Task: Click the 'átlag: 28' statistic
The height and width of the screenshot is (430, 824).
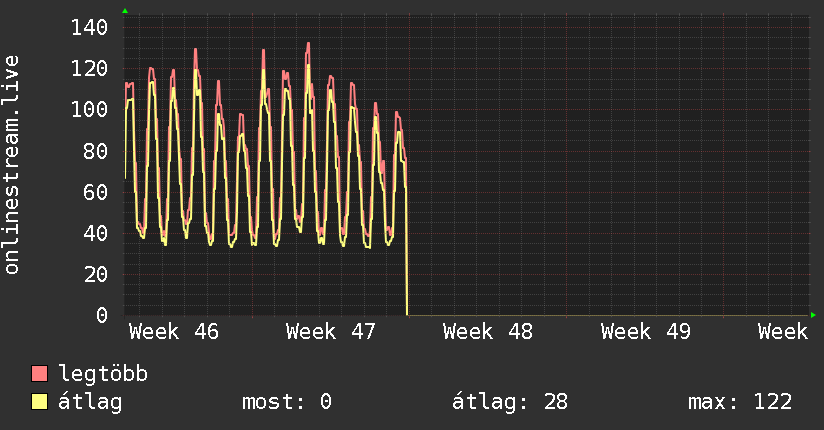Action: (x=510, y=402)
